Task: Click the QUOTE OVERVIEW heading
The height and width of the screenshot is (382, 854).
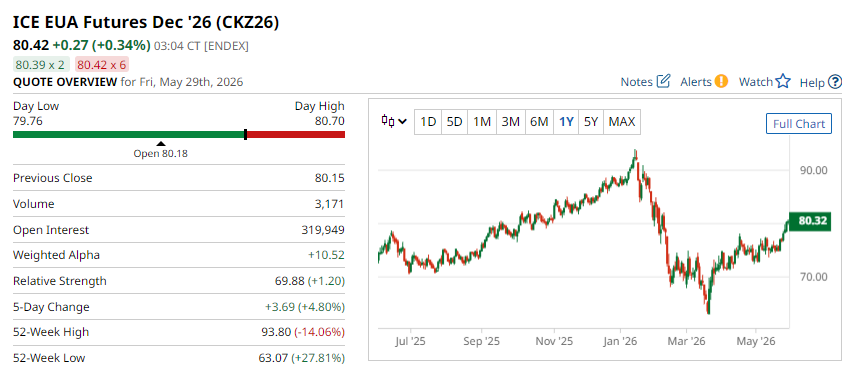Action: click(x=65, y=82)
